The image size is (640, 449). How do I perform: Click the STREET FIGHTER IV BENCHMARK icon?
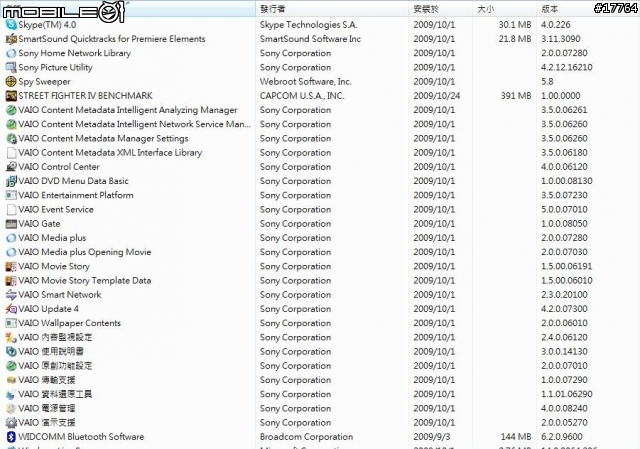click(11, 96)
